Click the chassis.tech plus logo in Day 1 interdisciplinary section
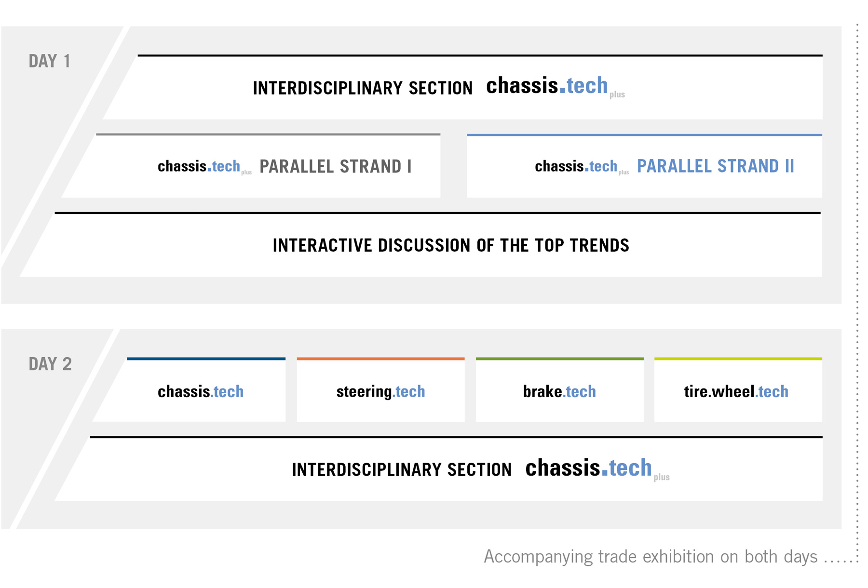This screenshot has width=868, height=588. [x=556, y=87]
